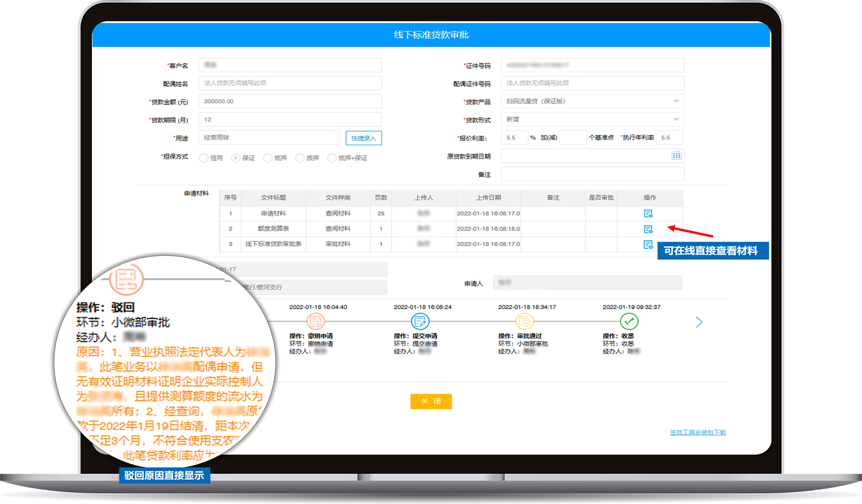Screen dimensions: 862x504
Task: Click the green 收悉 checkmark icon
Action: tap(629, 322)
